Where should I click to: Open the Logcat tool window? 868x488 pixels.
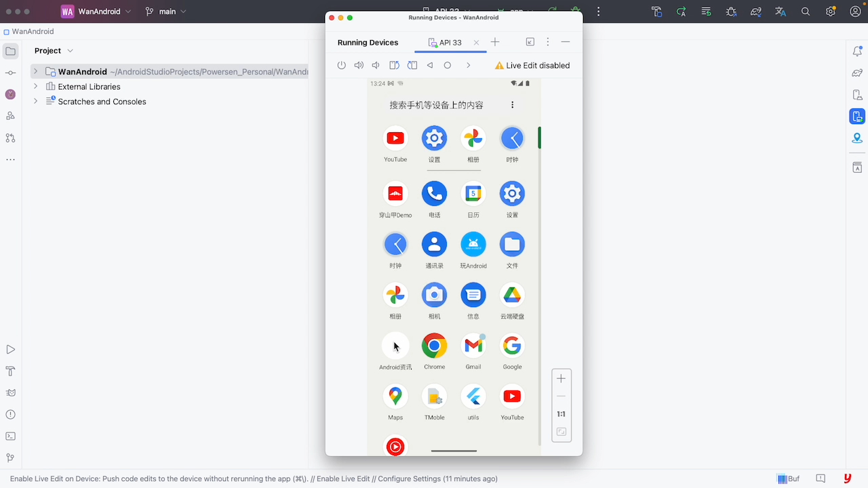tap(10, 393)
